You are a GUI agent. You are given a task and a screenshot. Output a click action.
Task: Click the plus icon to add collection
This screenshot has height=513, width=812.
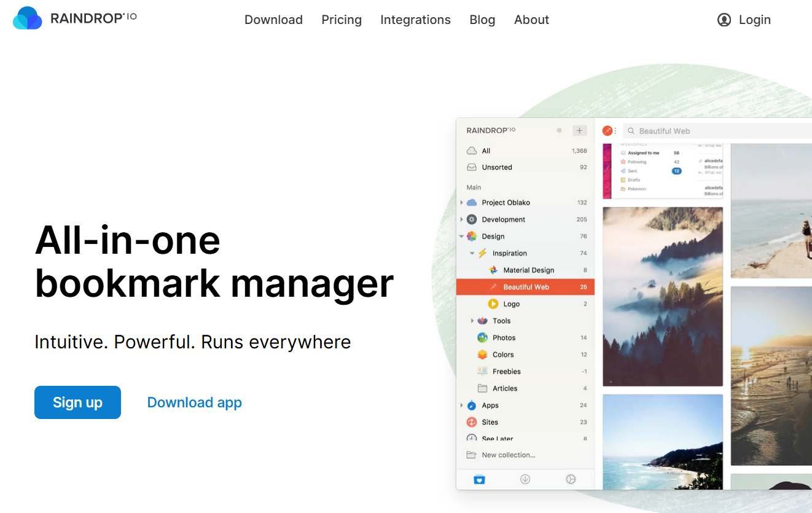click(x=579, y=130)
